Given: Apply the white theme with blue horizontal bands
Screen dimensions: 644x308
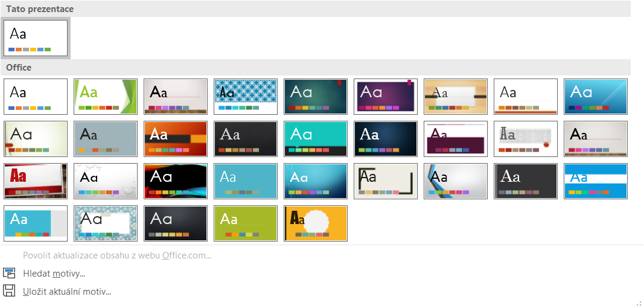Looking at the screenshot, I should 596,181.
